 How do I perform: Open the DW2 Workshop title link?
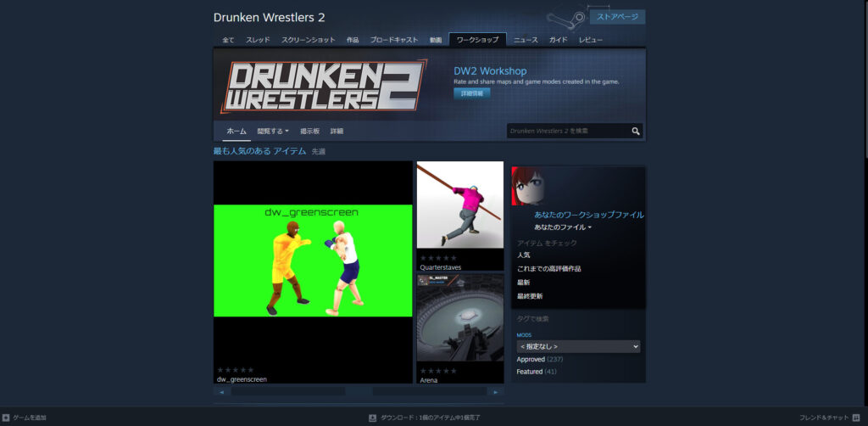[490, 71]
